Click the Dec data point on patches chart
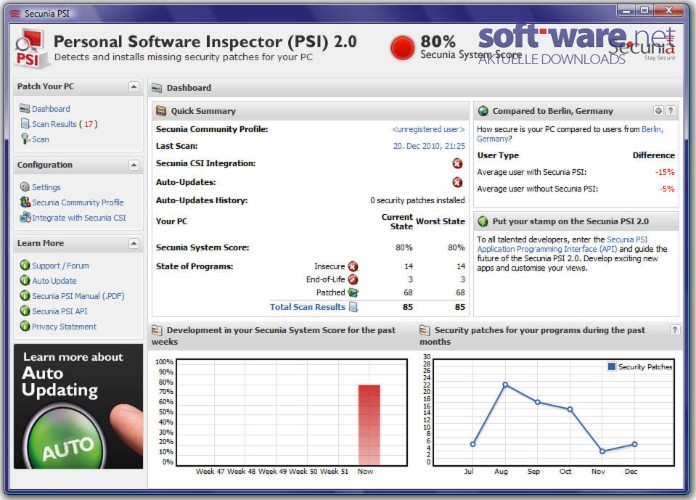 (x=635, y=444)
